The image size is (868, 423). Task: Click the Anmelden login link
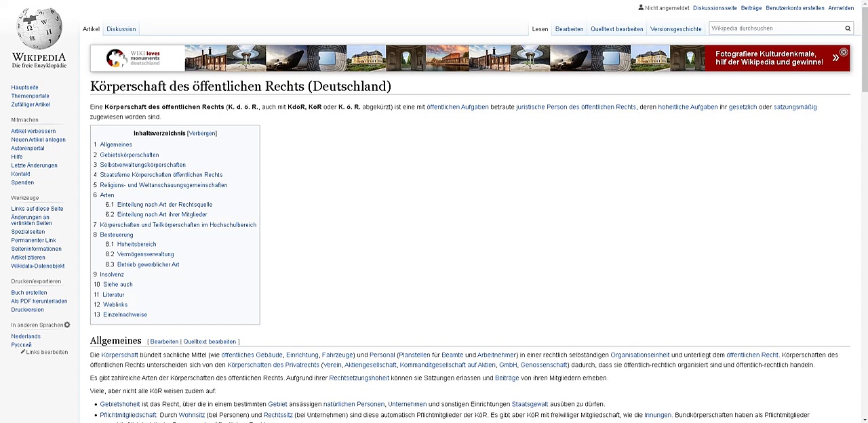click(841, 8)
